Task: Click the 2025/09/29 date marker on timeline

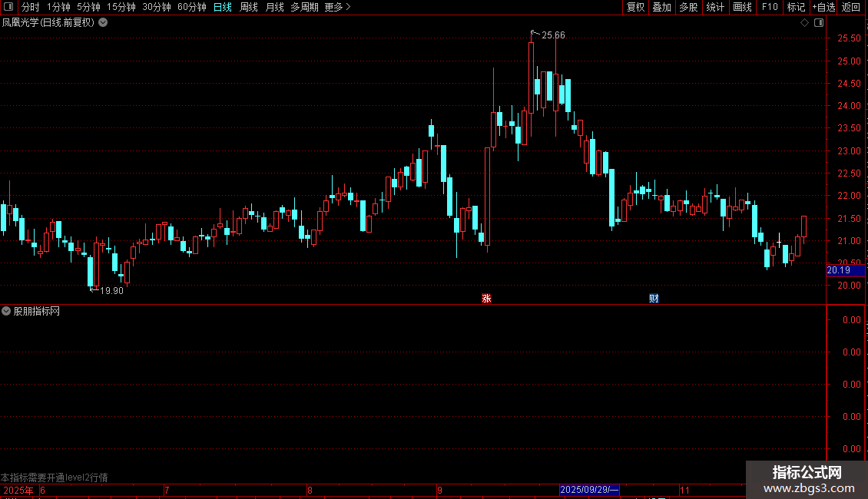Action: coord(589,490)
